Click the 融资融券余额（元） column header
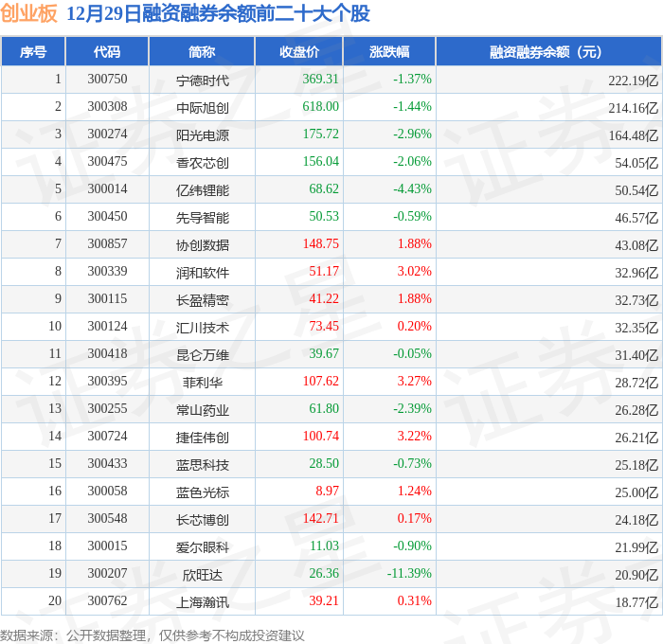Screen dimensions: 663x644 click(x=548, y=51)
